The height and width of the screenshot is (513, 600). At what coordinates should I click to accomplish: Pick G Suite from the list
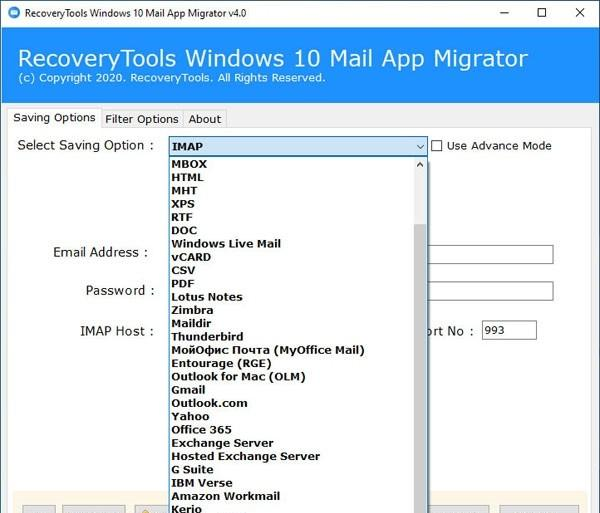[293, 469]
